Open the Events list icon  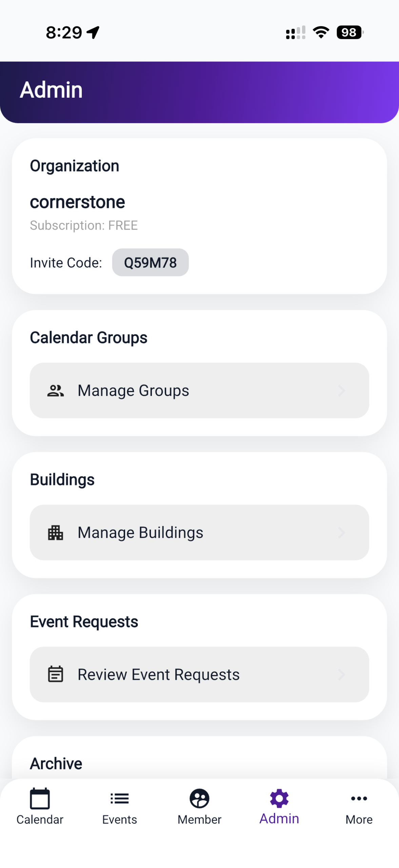click(x=120, y=798)
